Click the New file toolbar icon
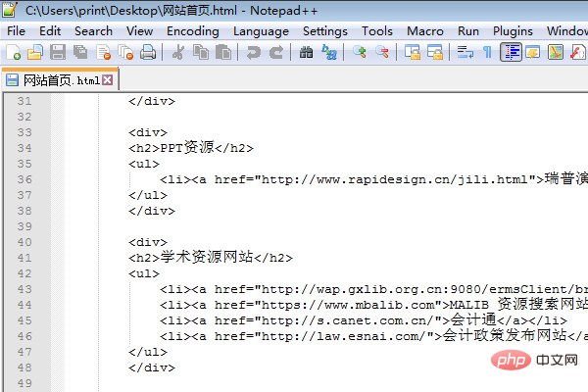This screenshot has width=588, height=392. pyautogui.click(x=13, y=52)
